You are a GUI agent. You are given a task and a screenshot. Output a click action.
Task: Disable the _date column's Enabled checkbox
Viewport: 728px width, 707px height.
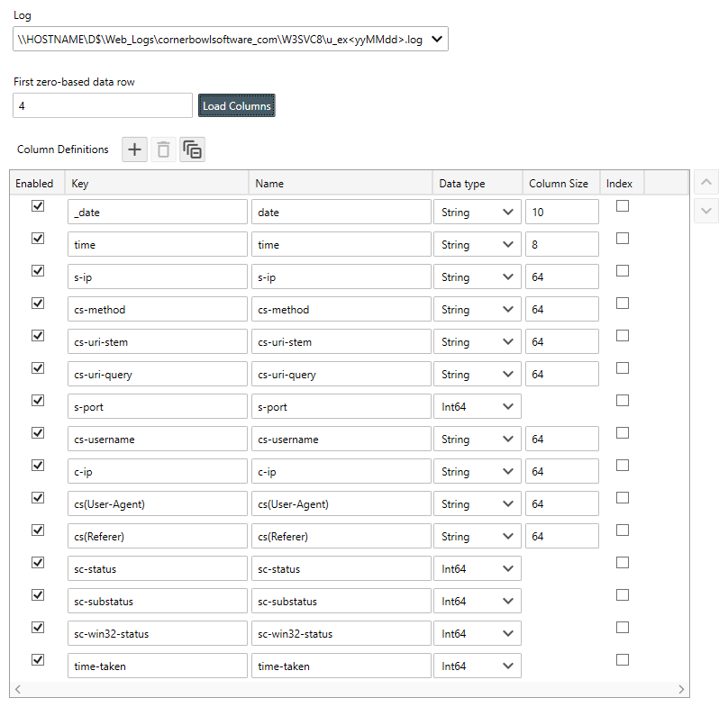(37, 205)
